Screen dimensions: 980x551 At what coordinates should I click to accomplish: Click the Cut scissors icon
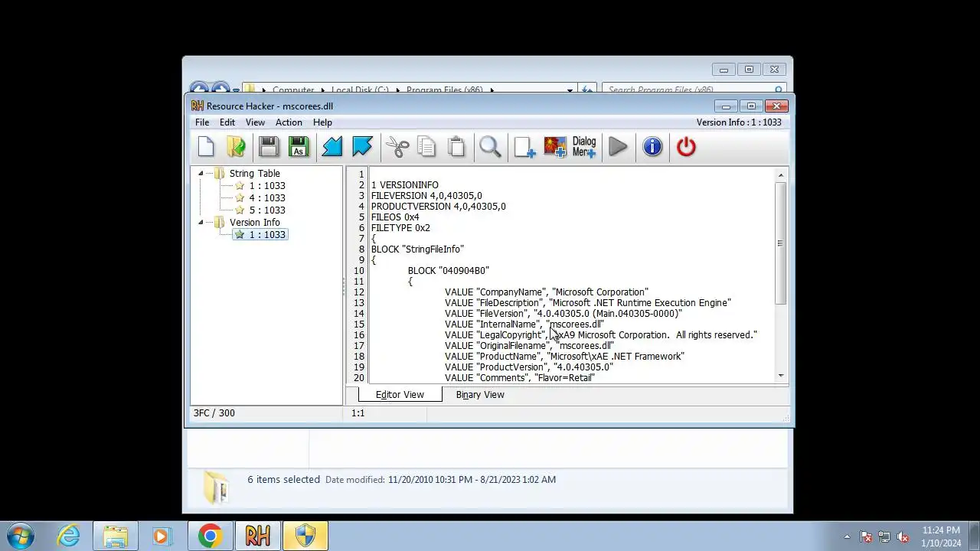(x=397, y=147)
